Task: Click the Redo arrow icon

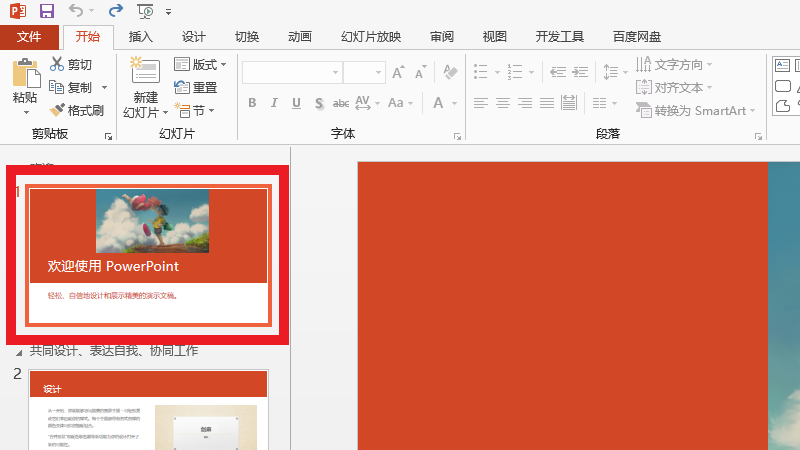Action: click(116, 11)
